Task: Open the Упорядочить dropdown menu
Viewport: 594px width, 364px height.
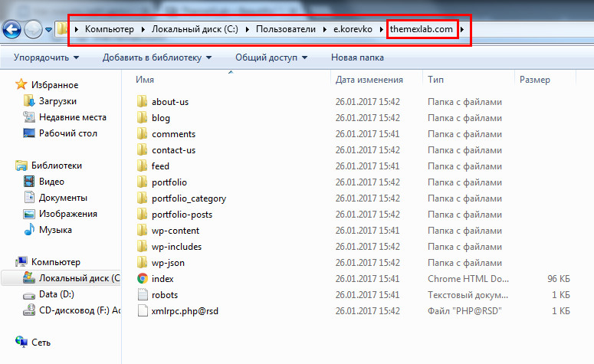Action: pos(46,57)
